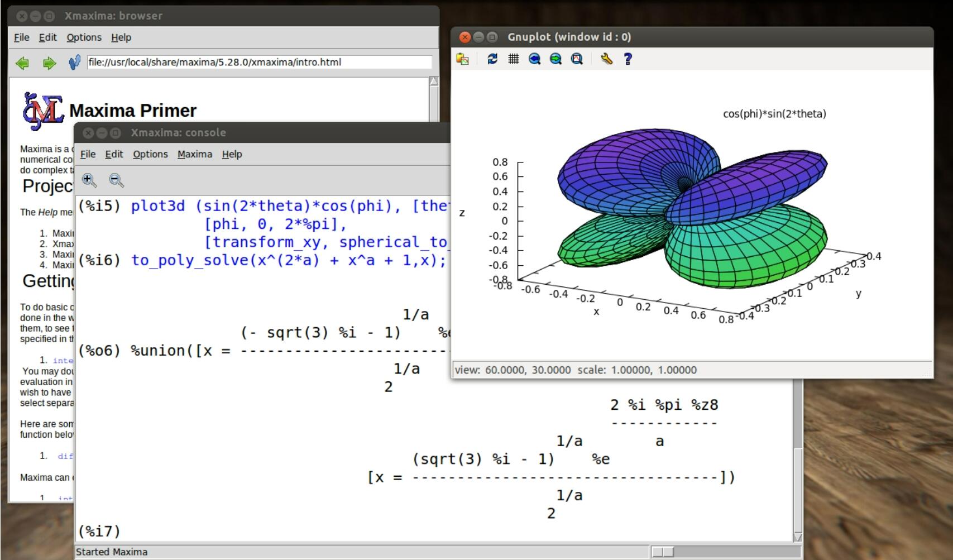Click the '[transform_xy, spherical_to' input line
Screen dimensions: 953x560
coord(326,242)
